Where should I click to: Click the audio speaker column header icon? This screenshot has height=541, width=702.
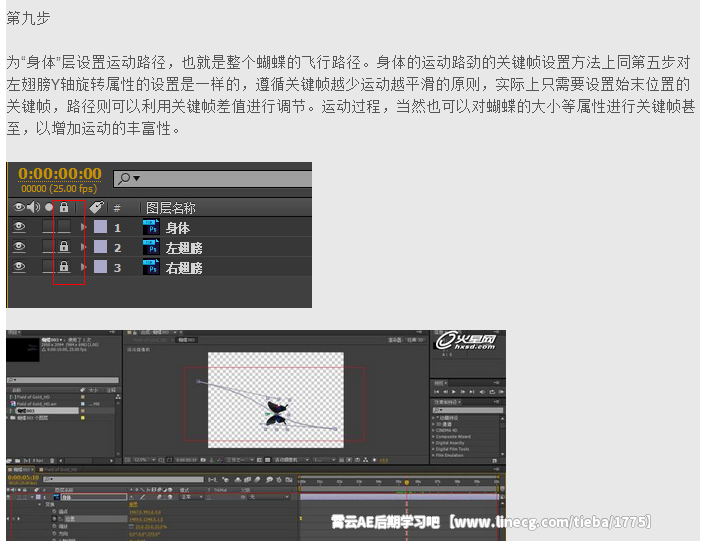(x=33, y=208)
